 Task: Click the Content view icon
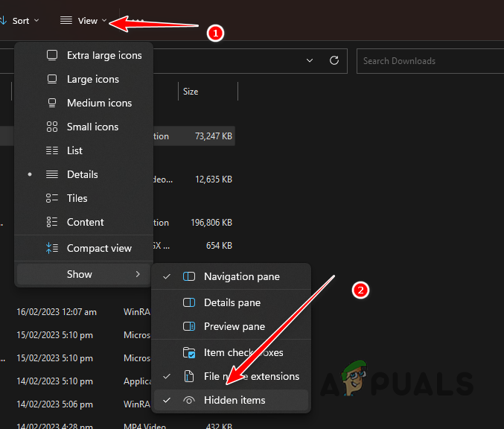tap(52, 222)
